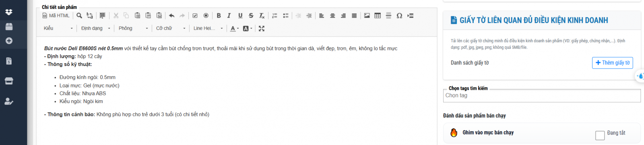Image resolution: width=644 pixels, height=145 pixels.
Task: Align text to the right
Action: click(343, 16)
